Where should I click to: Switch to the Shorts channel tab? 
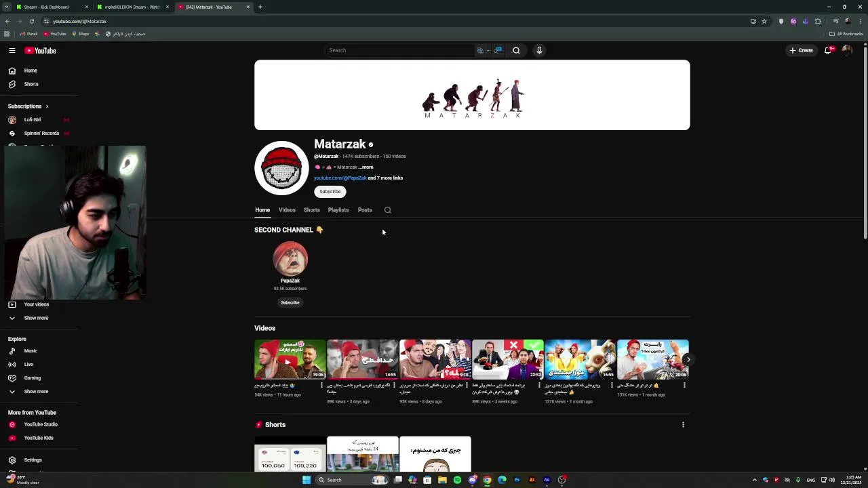click(x=311, y=210)
